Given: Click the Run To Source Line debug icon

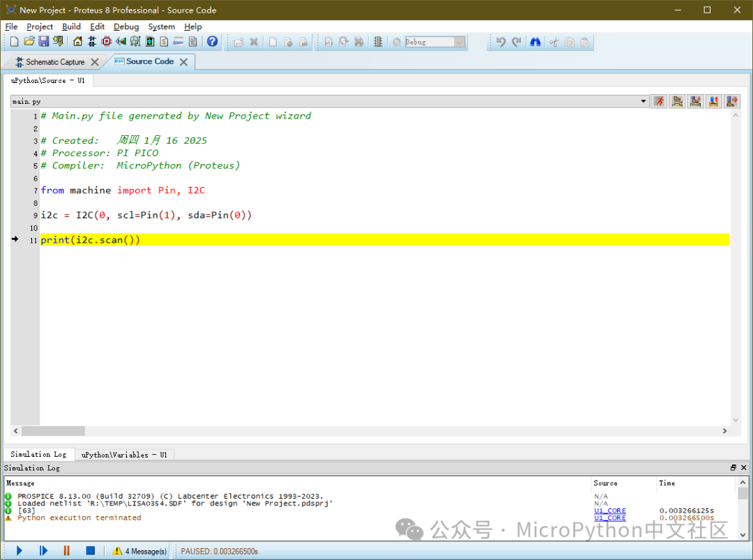Looking at the screenshot, I should 732,101.
